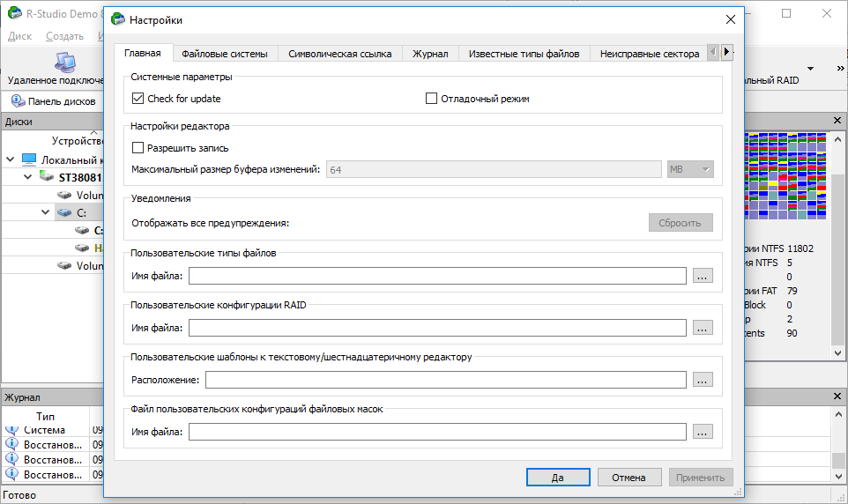Enable Разрешить запись checkbox

[x=138, y=148]
